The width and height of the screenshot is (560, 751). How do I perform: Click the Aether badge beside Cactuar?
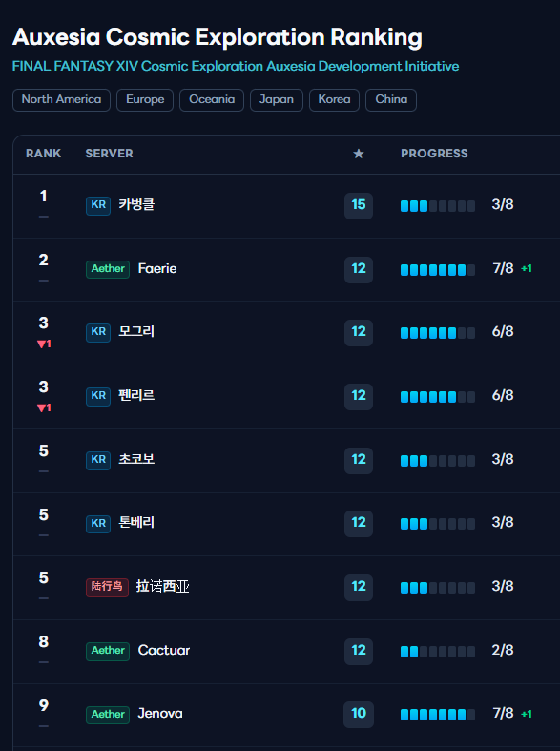(108, 651)
